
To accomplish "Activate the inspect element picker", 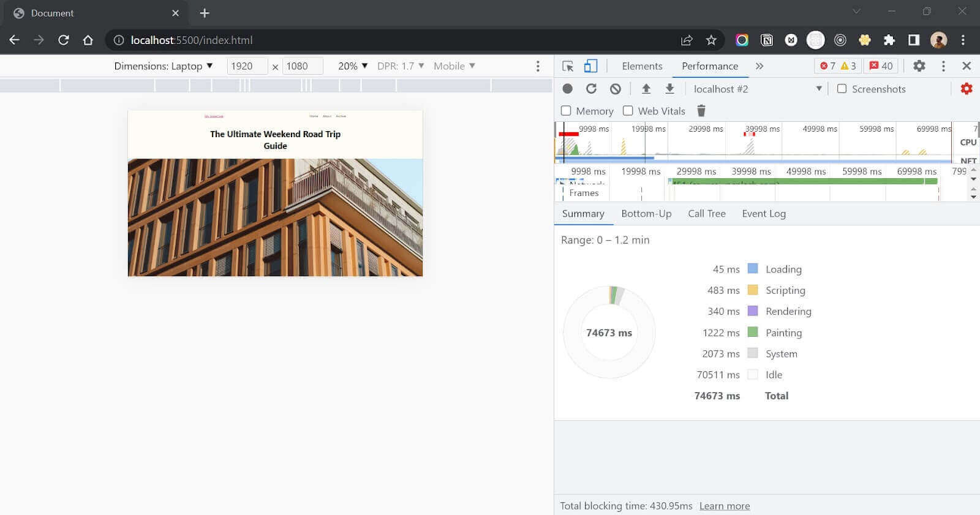I will [568, 66].
